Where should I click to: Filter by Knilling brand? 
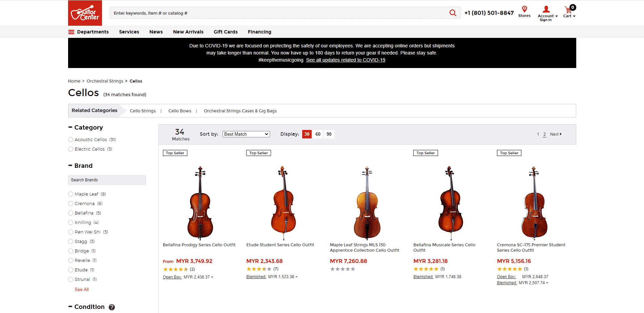pos(70,222)
